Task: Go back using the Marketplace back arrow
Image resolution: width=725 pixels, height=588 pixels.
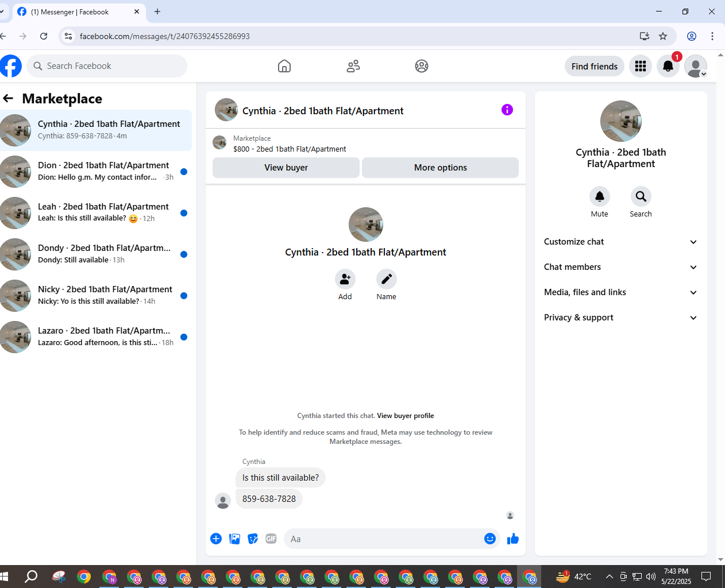Action: (x=8, y=99)
